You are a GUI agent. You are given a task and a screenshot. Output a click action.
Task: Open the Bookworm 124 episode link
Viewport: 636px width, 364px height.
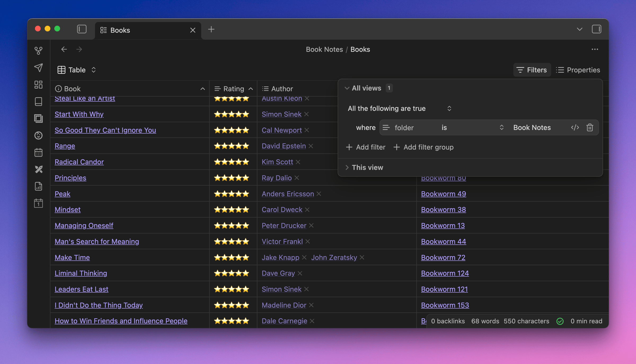445,273
